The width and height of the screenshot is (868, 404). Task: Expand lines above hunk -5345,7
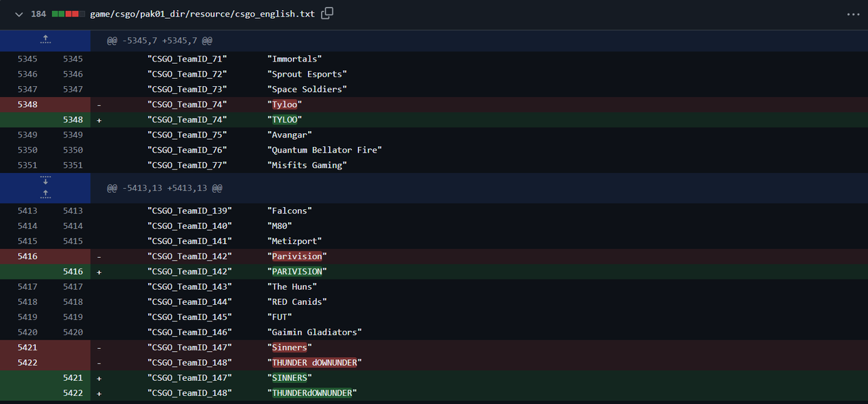45,40
